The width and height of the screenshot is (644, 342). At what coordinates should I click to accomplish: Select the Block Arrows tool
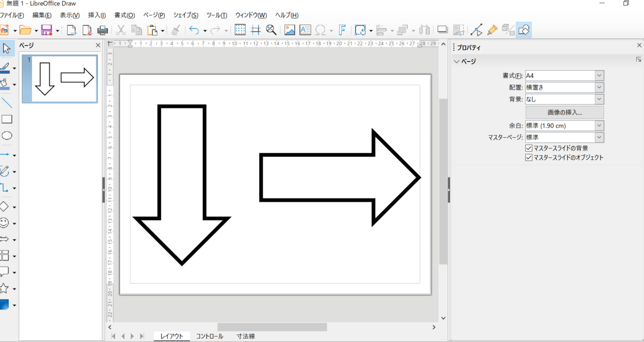click(4, 239)
